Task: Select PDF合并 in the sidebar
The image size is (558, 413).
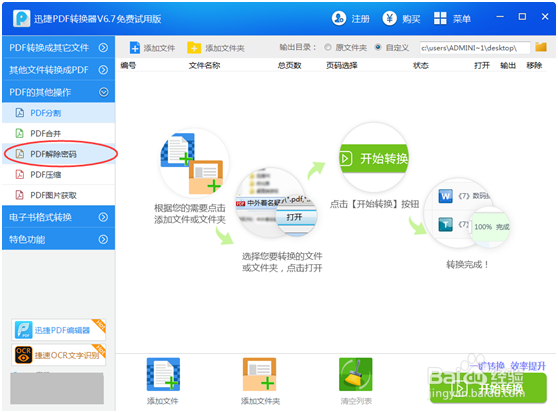Action: (x=58, y=133)
